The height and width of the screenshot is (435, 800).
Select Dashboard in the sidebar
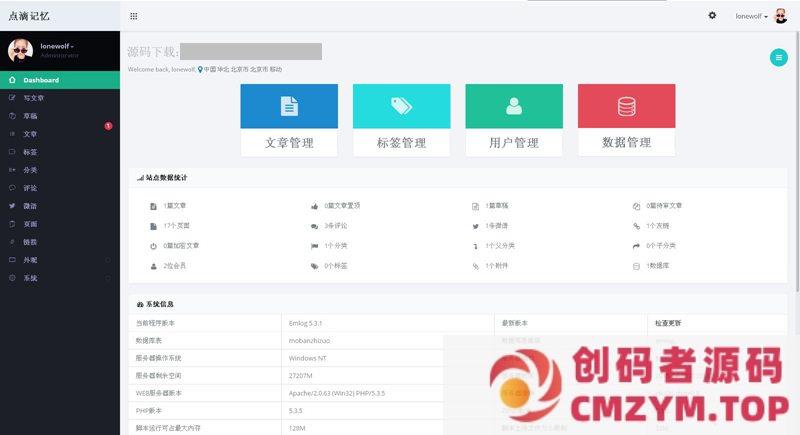(41, 80)
